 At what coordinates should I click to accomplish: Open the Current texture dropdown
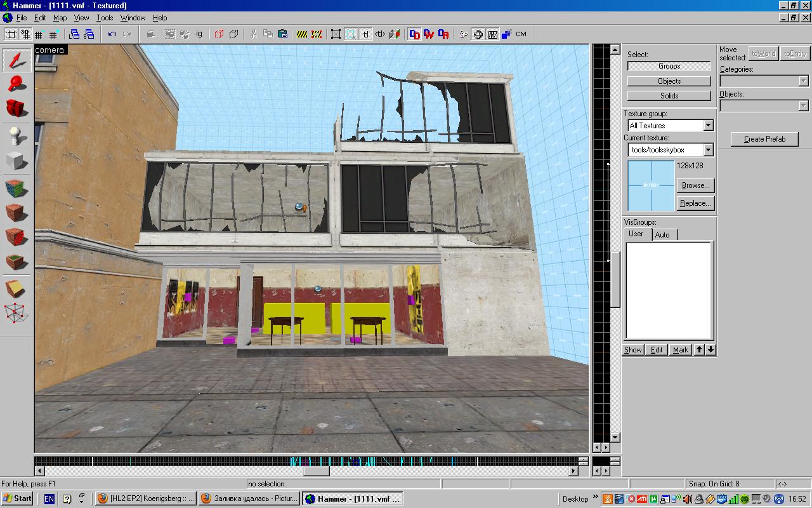pyautogui.click(x=709, y=150)
